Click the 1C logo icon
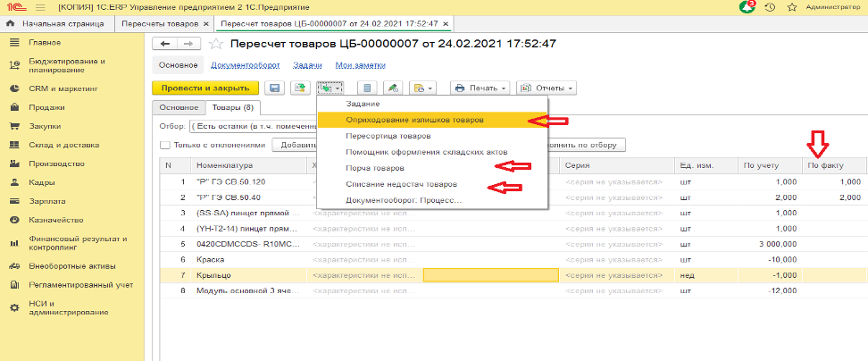The height and width of the screenshot is (361, 868). 17,7
